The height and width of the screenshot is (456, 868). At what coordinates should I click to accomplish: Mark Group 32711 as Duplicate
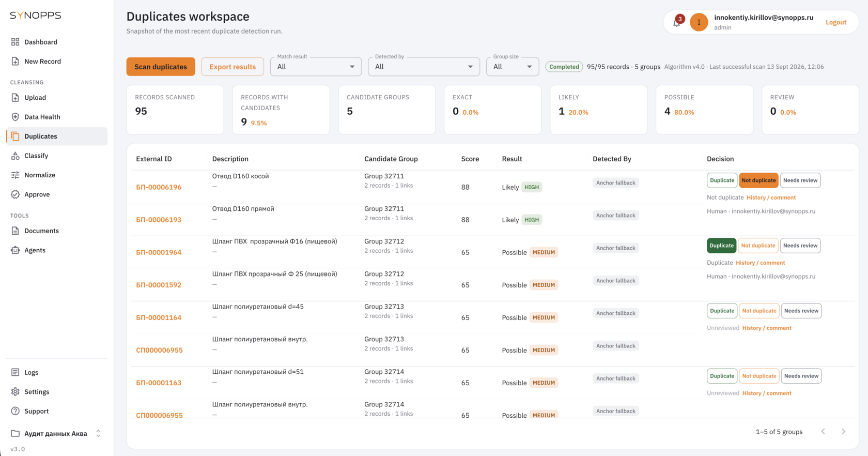tap(722, 180)
